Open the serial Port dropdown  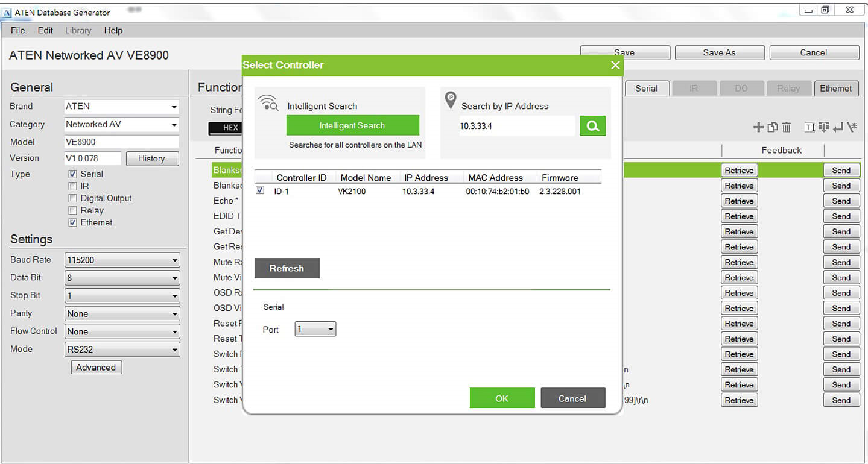point(315,330)
